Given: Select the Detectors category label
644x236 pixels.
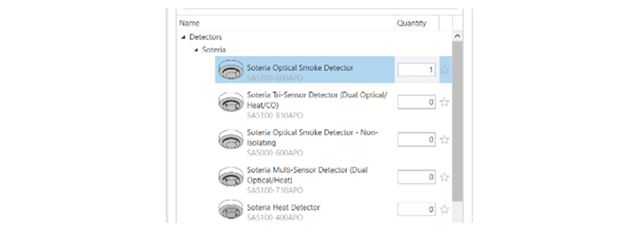Looking at the screenshot, I should tap(206, 37).
